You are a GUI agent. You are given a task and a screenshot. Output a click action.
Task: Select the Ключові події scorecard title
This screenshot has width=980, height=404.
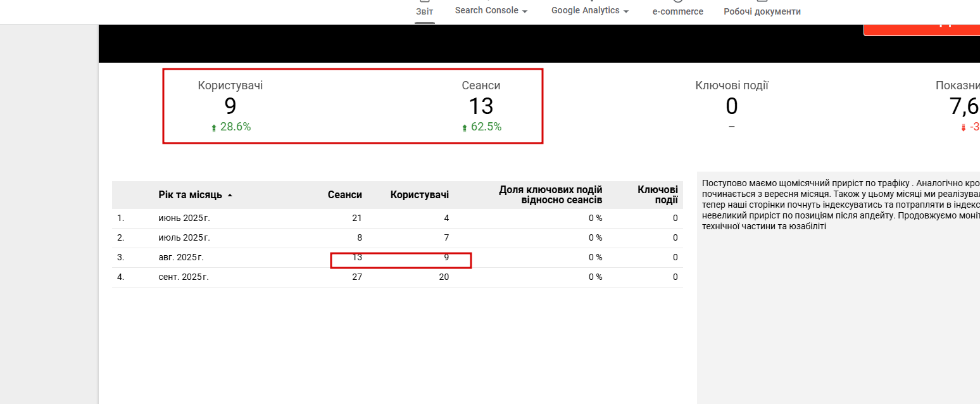732,85
